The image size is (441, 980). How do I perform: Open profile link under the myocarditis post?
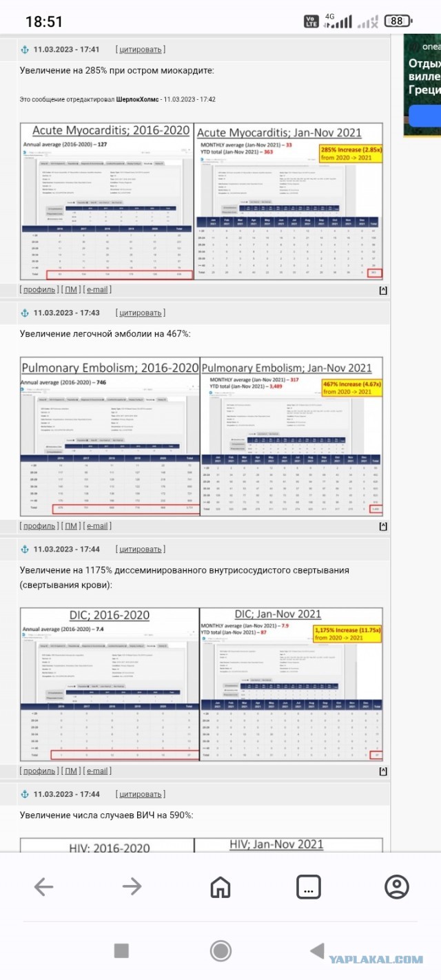pyautogui.click(x=39, y=290)
